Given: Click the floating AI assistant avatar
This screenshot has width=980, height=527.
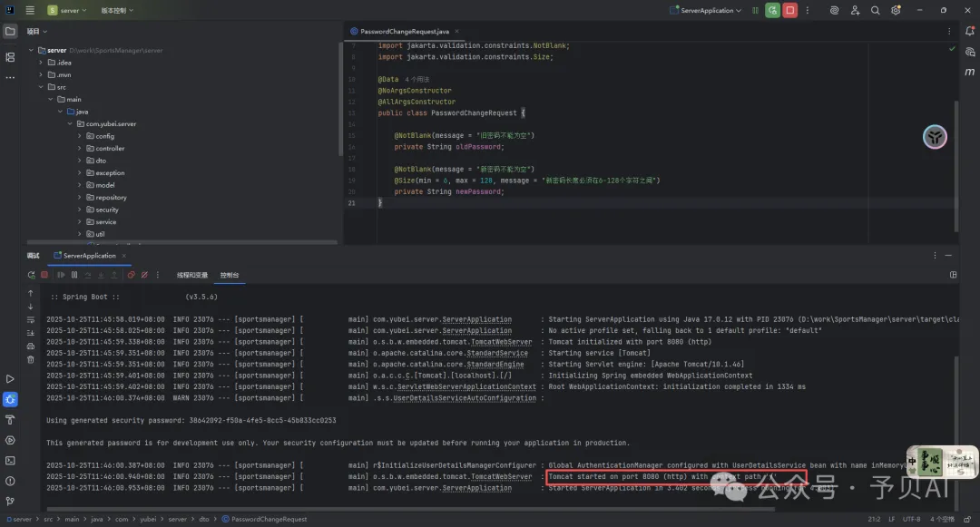Looking at the screenshot, I should [x=935, y=137].
